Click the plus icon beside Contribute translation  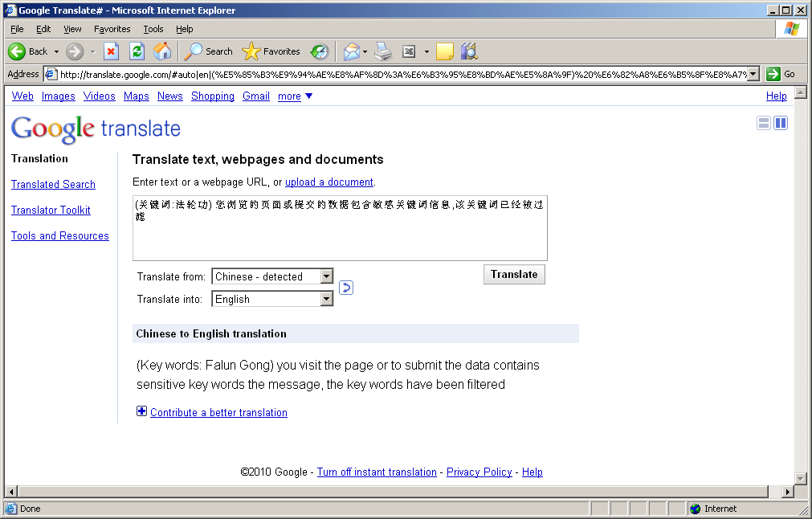[x=141, y=411]
